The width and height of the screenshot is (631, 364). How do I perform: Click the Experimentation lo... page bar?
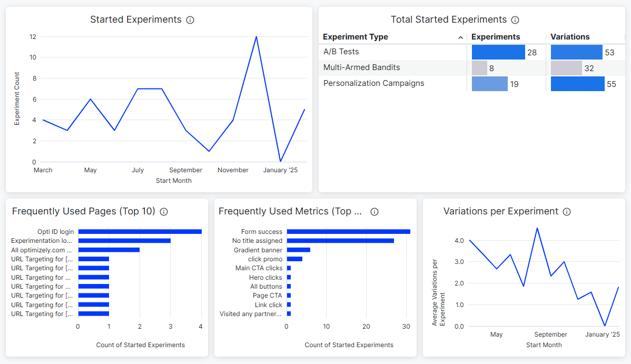pos(124,241)
